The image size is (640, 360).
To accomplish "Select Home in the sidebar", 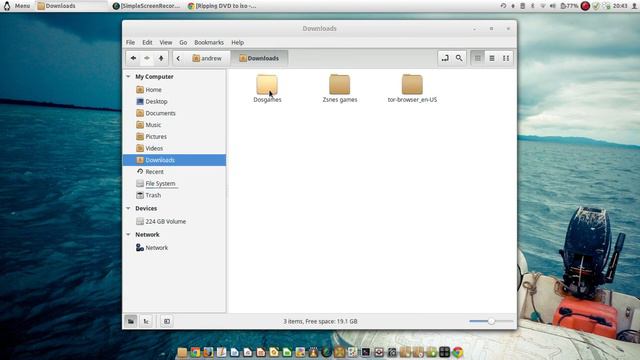I will coord(174,90).
